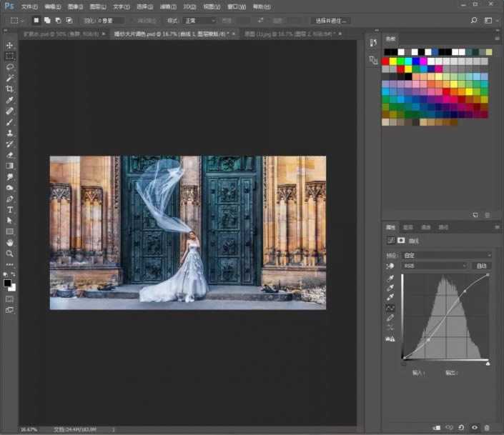
Task: Open the 文件 (File) menu
Action: tap(29, 6)
